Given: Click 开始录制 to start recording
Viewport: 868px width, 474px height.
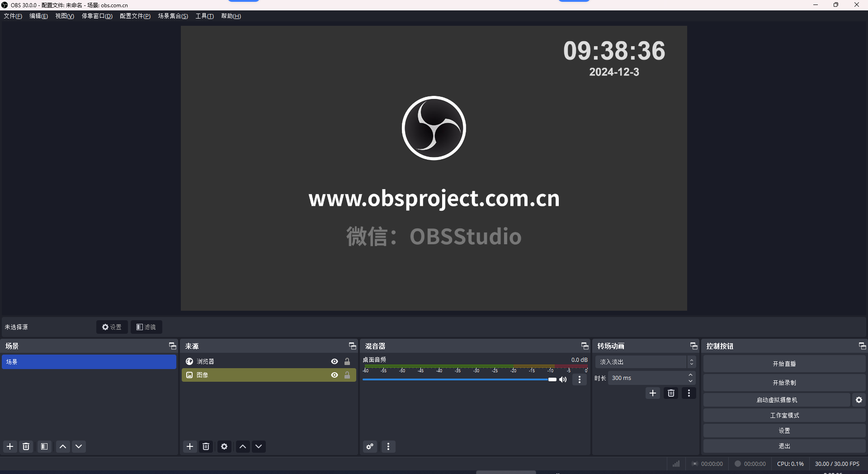Looking at the screenshot, I should (784, 383).
